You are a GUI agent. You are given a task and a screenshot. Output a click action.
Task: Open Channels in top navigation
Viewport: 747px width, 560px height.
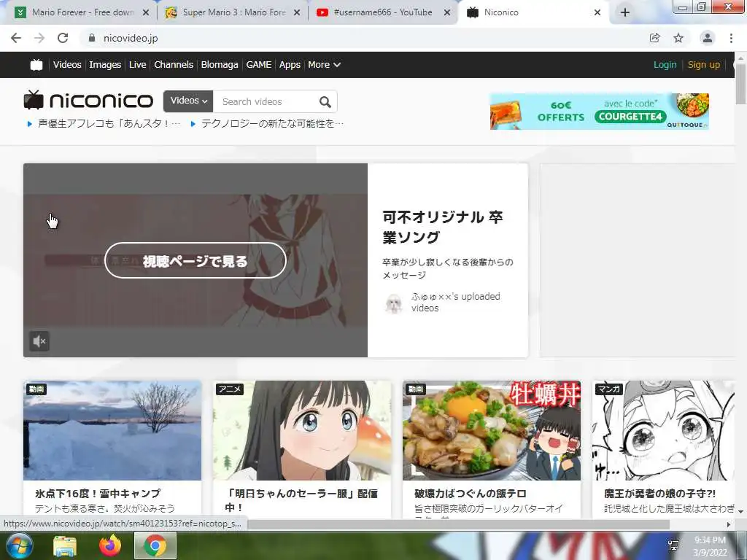(174, 64)
